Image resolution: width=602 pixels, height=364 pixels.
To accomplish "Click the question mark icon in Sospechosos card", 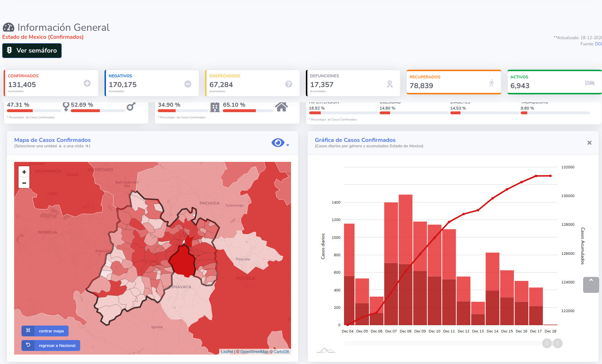I will 288,84.
